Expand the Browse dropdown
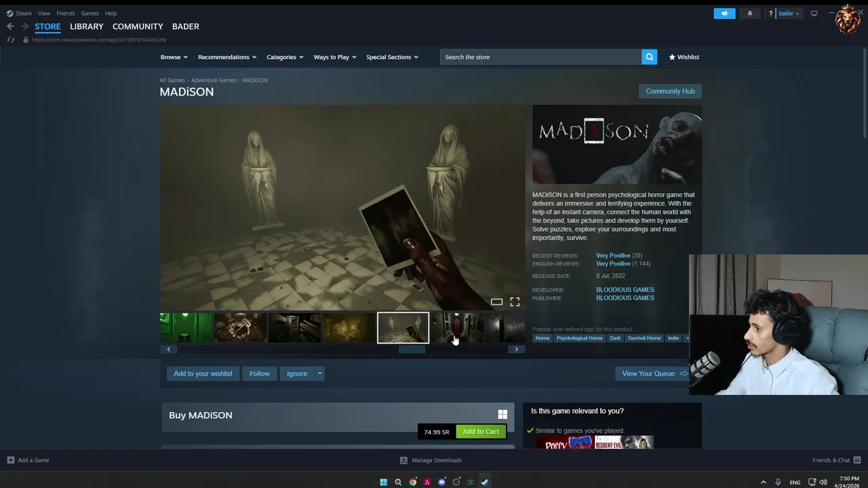The width and height of the screenshot is (868, 488). pyautogui.click(x=174, y=57)
